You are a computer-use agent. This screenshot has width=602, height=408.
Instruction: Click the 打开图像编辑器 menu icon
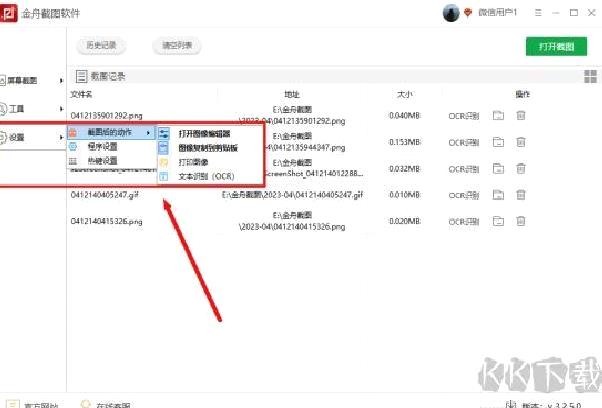pos(164,134)
